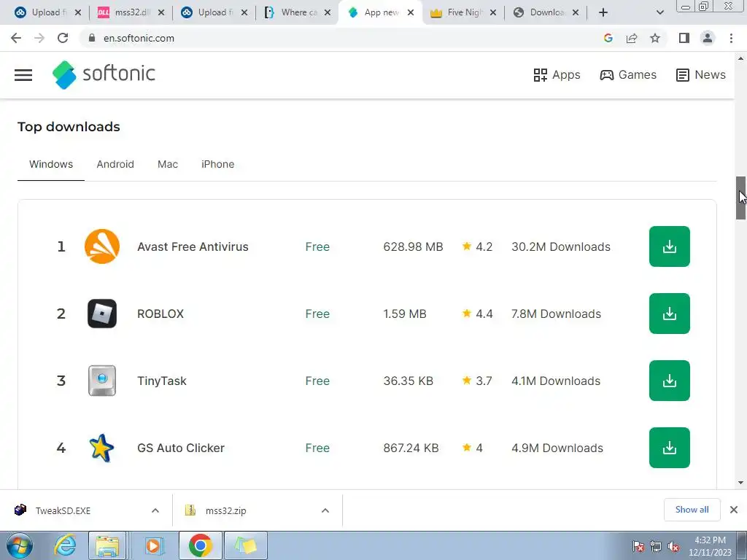Open the Softonic hamburger menu

tap(23, 75)
